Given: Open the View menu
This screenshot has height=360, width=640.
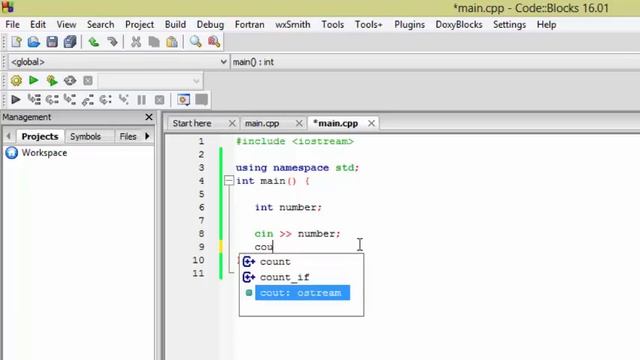Looking at the screenshot, I should (x=66, y=24).
